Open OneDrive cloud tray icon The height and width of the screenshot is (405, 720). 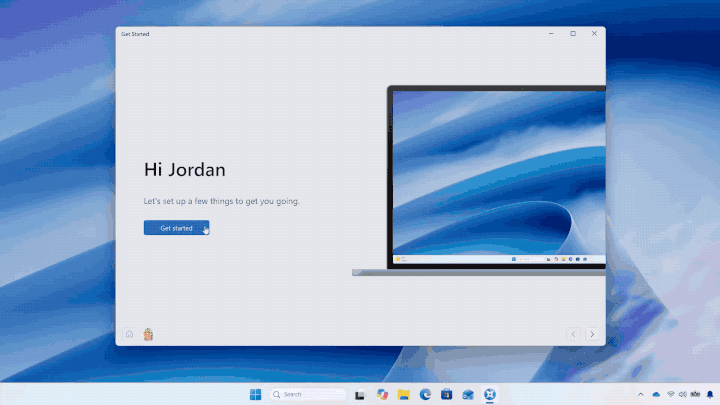[656, 394]
